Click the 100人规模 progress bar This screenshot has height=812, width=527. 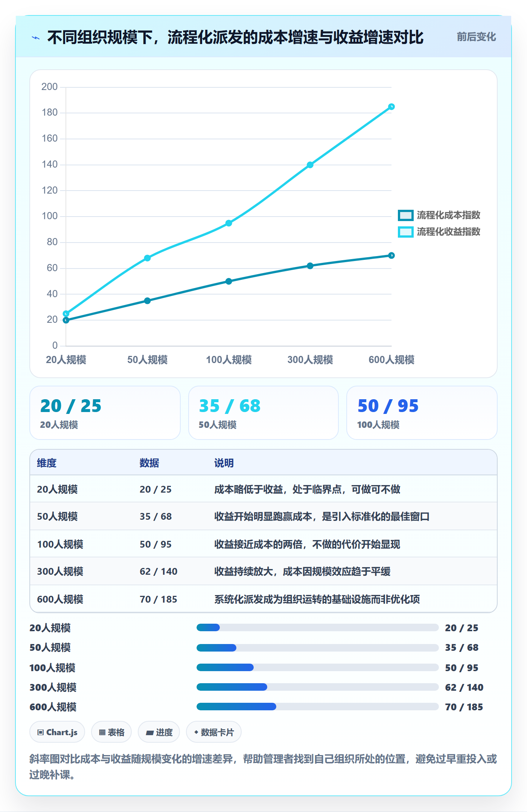click(x=317, y=667)
